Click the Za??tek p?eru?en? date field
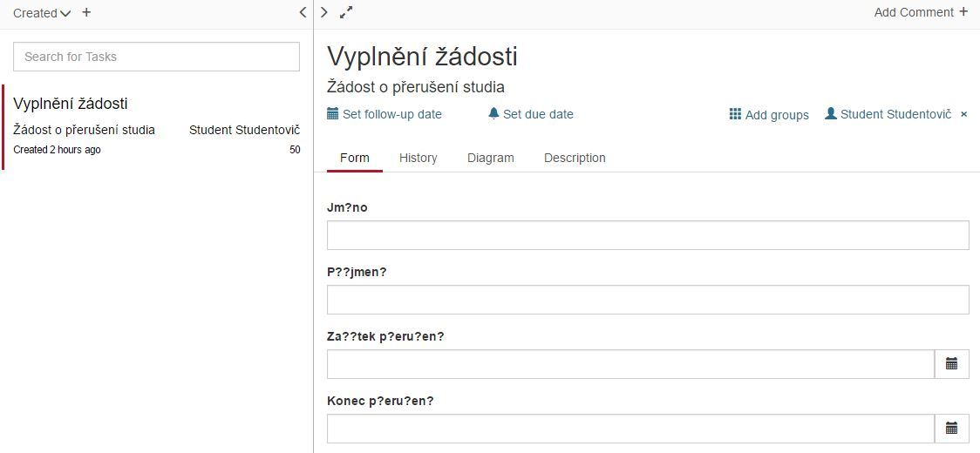Viewport: 980px width, 453px height. 630,364
